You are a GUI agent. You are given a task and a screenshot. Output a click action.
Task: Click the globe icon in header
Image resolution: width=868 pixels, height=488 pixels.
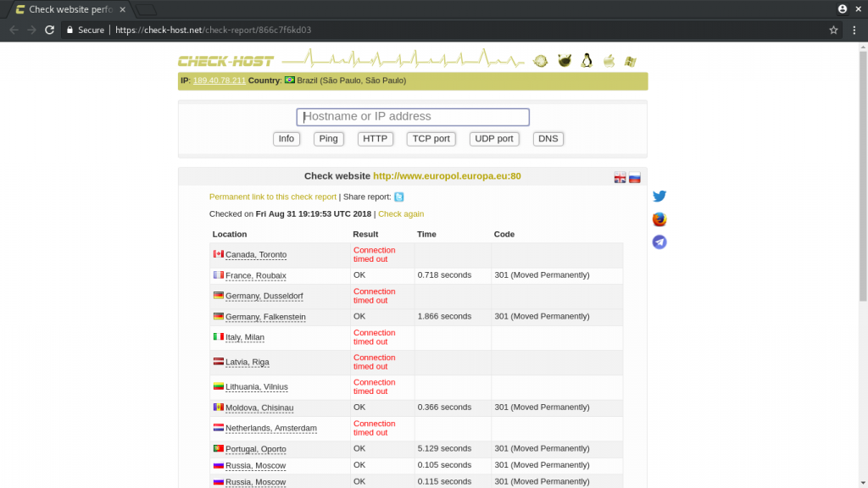click(x=540, y=61)
